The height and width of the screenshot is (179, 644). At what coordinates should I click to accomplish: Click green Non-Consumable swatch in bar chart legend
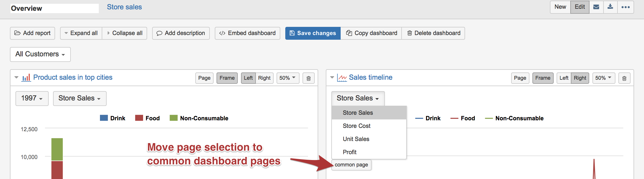pyautogui.click(x=174, y=118)
